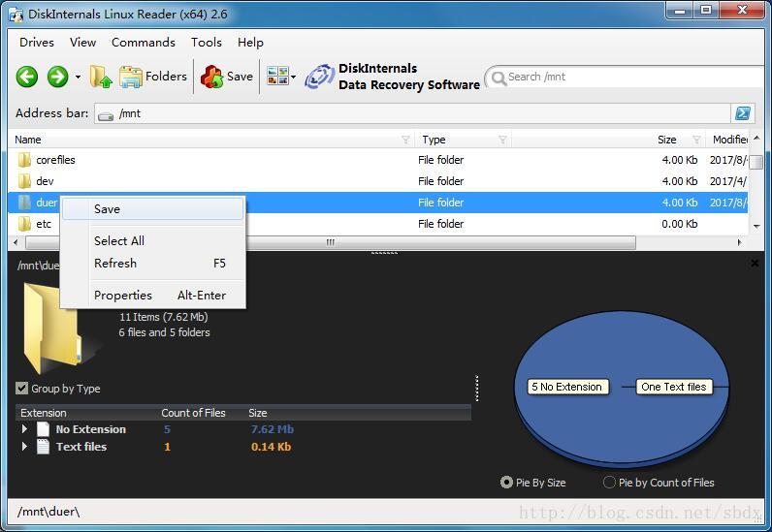Screen dimensions: 772x532
Task: Click the DiskInternals Data Recovery Software logo
Action: (x=392, y=77)
